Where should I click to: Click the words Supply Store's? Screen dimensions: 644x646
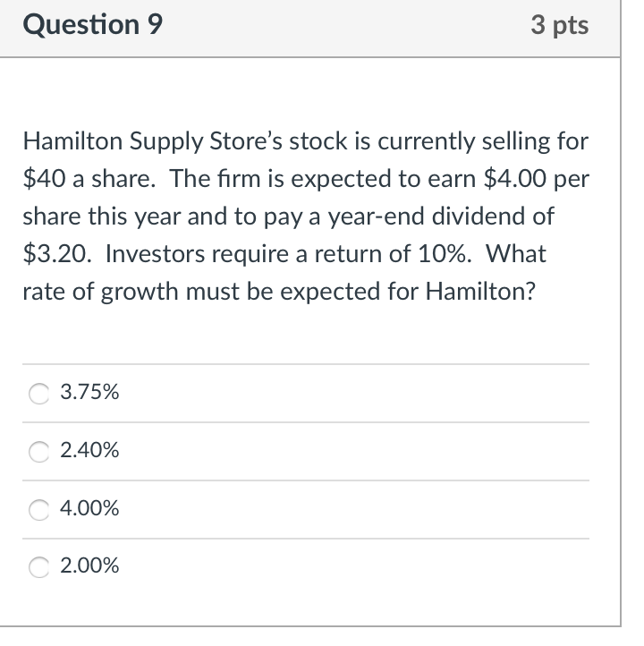206,140
